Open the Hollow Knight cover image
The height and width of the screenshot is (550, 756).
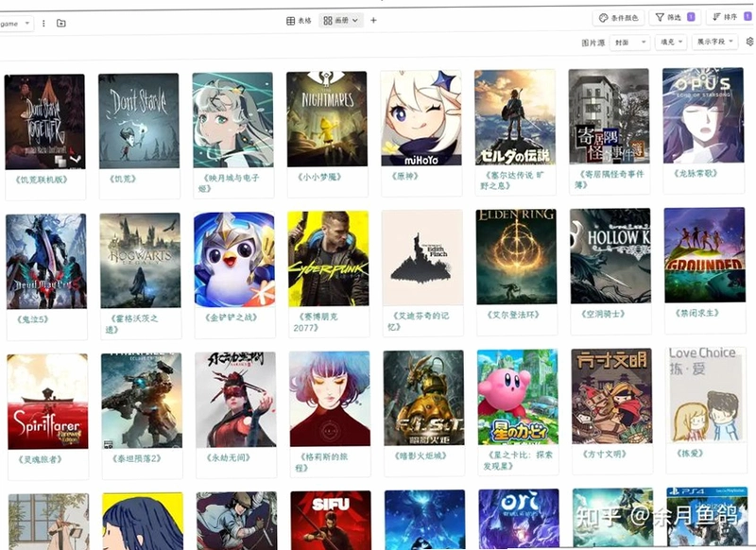[610, 256]
